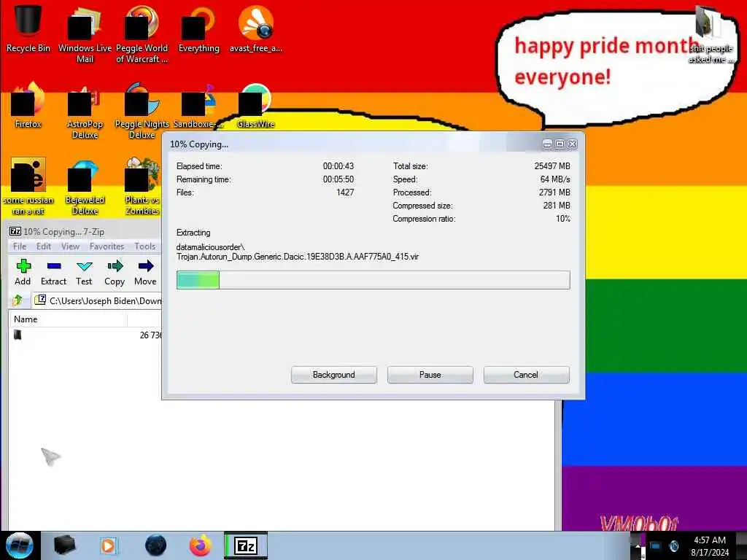Viewport: 747px width, 560px height.
Task: Open the Edit menu in 7-Zip
Action: [x=43, y=246]
